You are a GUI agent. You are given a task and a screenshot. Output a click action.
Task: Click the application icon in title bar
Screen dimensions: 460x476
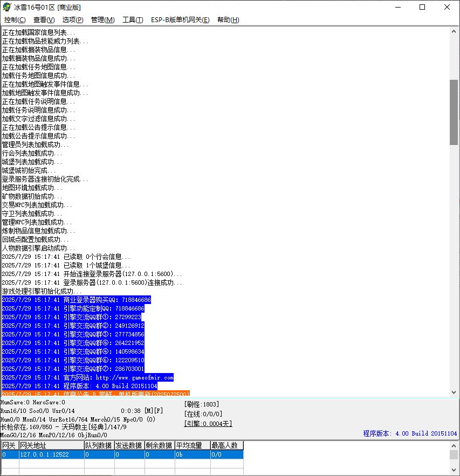pos(7,7)
